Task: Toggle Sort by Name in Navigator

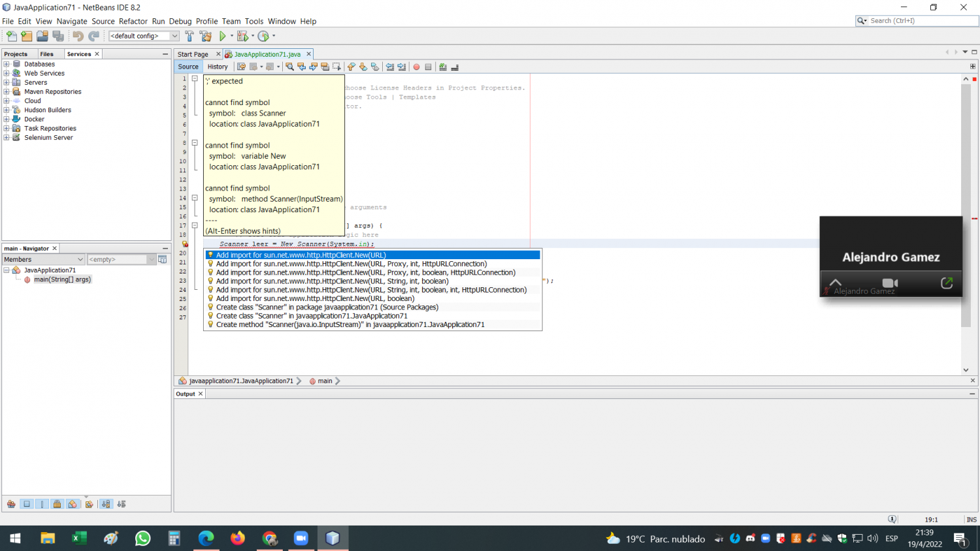Action: [x=106, y=504]
